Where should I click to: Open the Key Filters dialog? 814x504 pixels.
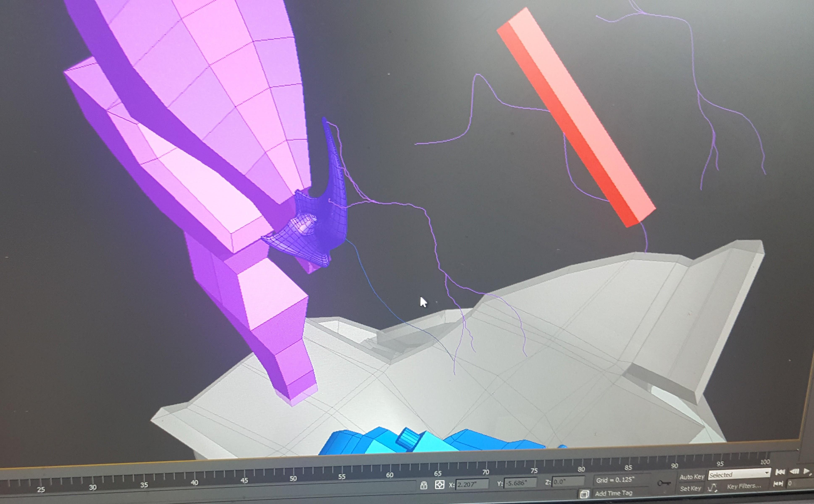(x=744, y=486)
